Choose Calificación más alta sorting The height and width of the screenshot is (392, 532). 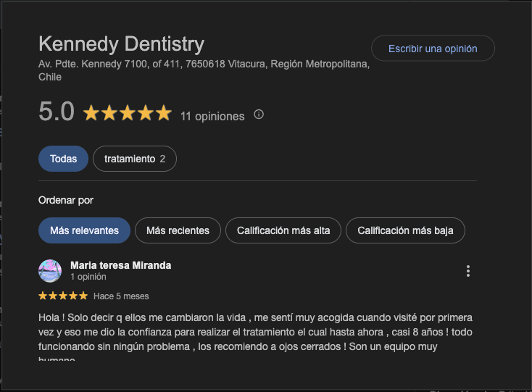tap(283, 230)
